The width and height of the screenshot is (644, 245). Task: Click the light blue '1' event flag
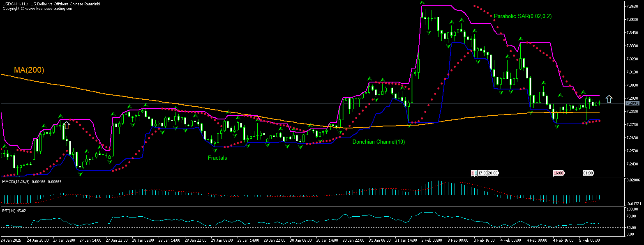tap(476, 173)
